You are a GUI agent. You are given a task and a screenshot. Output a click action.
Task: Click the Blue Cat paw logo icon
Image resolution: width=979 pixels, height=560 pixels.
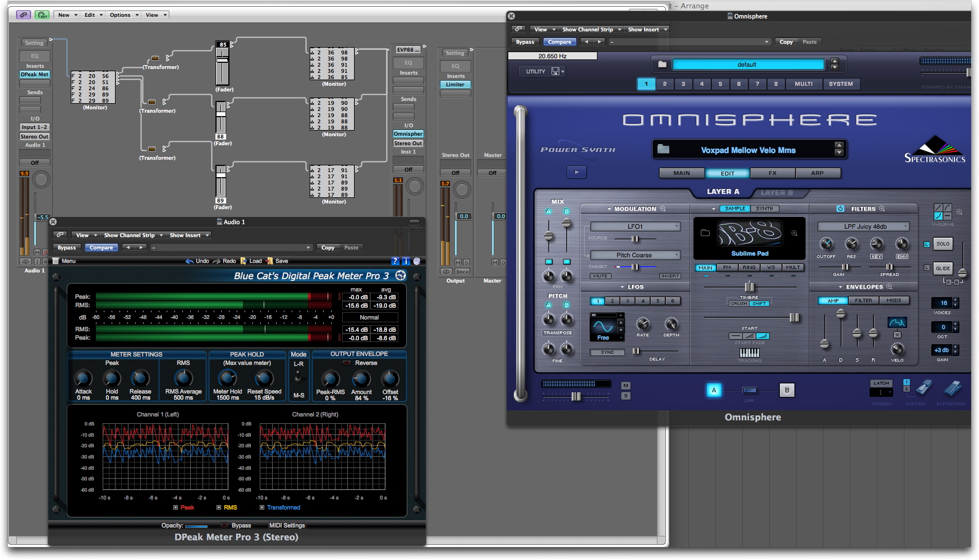click(x=401, y=275)
